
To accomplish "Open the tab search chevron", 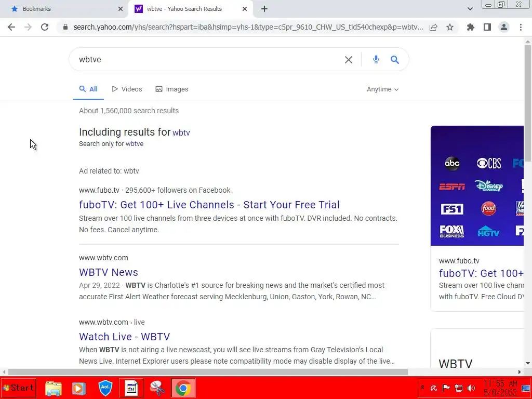I will [470, 9].
